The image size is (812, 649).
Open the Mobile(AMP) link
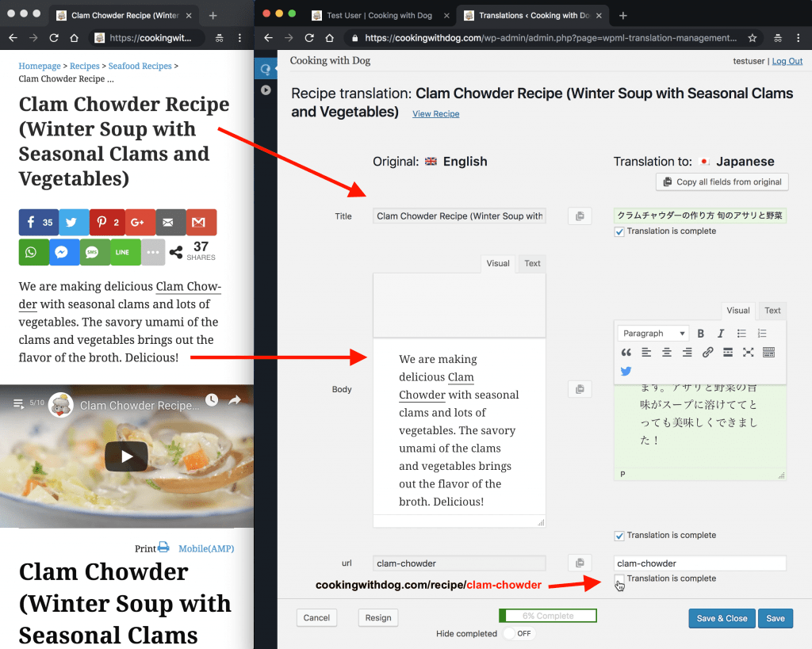point(206,548)
